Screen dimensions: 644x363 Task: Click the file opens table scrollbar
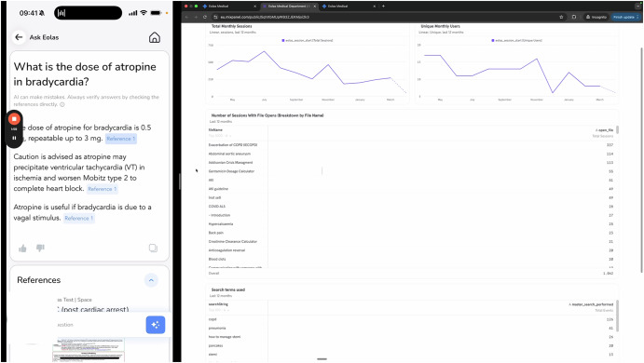[617, 129]
